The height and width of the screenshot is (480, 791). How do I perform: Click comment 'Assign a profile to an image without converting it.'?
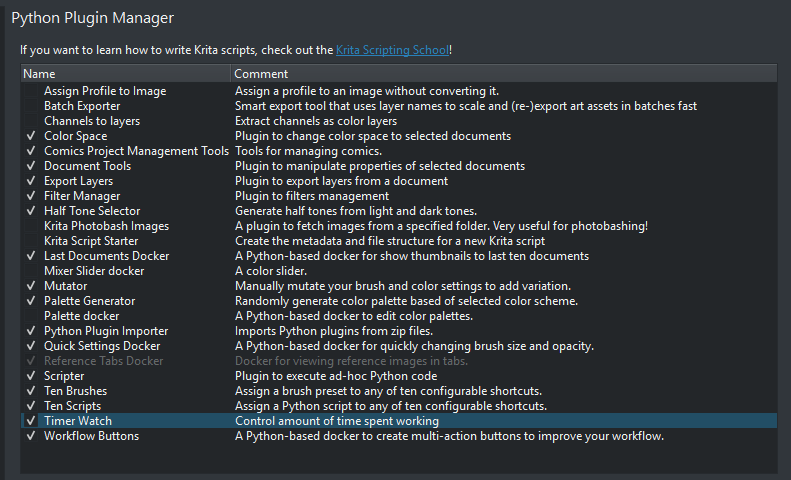[x=367, y=91]
